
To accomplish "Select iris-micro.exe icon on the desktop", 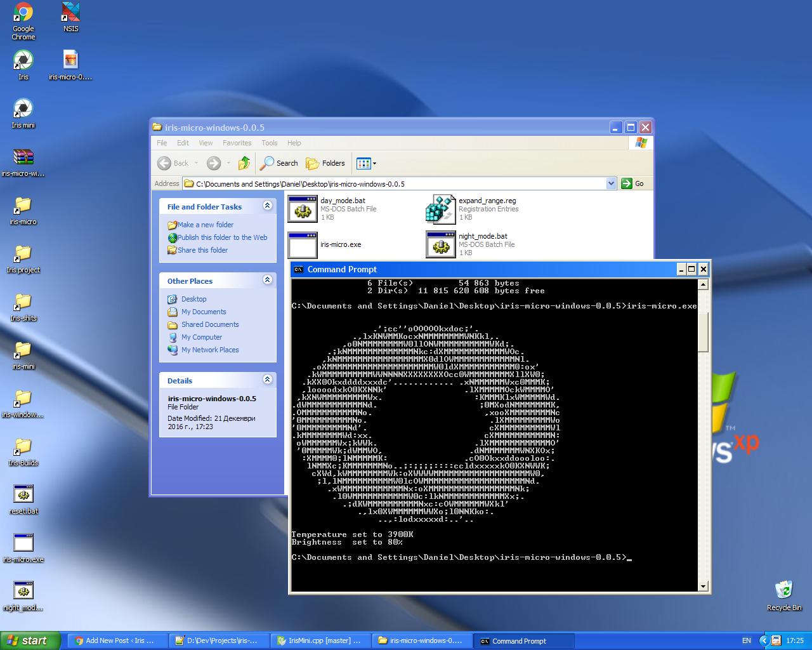I will pos(23,548).
